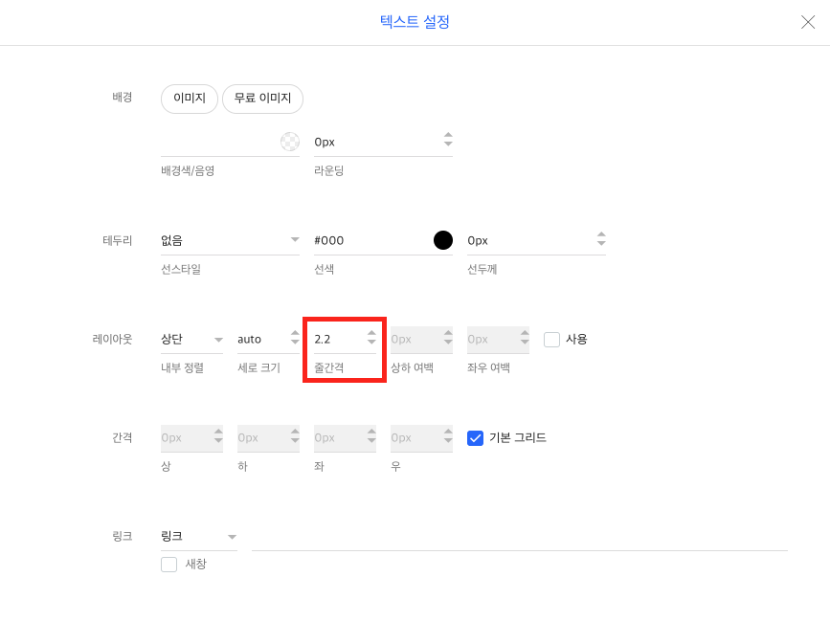Expand the 내부 정렬 dropdown
The width and height of the screenshot is (830, 644).
click(x=191, y=339)
